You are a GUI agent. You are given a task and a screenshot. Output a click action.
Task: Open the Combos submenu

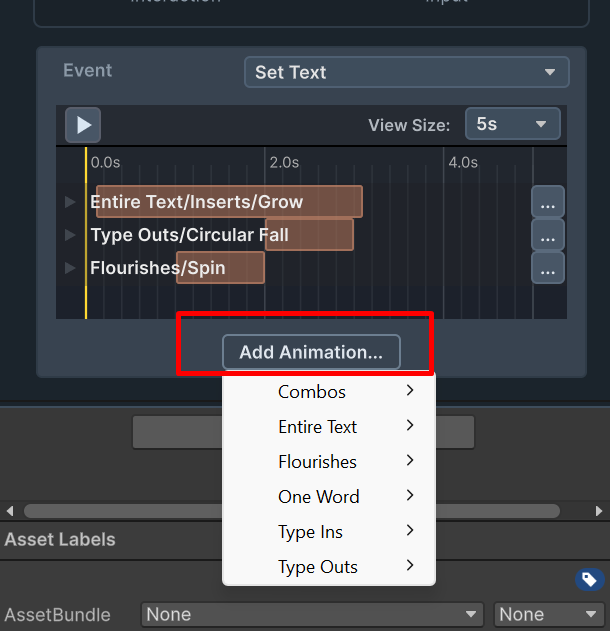(329, 392)
